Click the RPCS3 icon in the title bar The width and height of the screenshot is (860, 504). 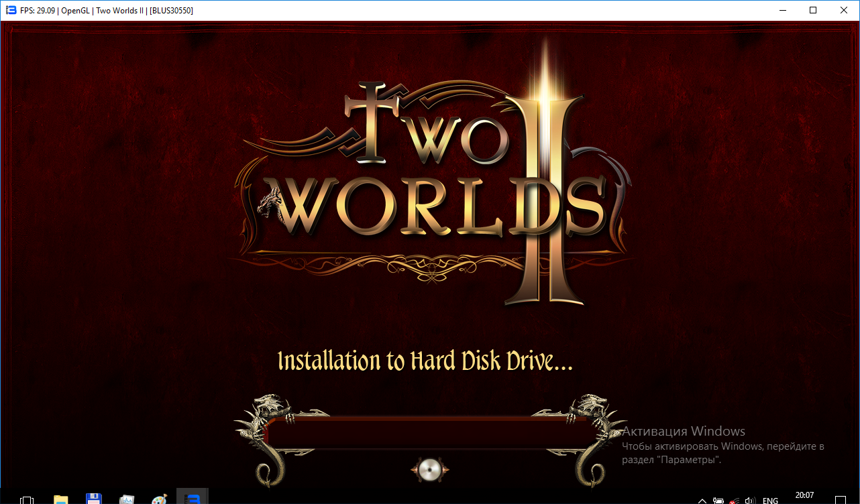(11, 10)
